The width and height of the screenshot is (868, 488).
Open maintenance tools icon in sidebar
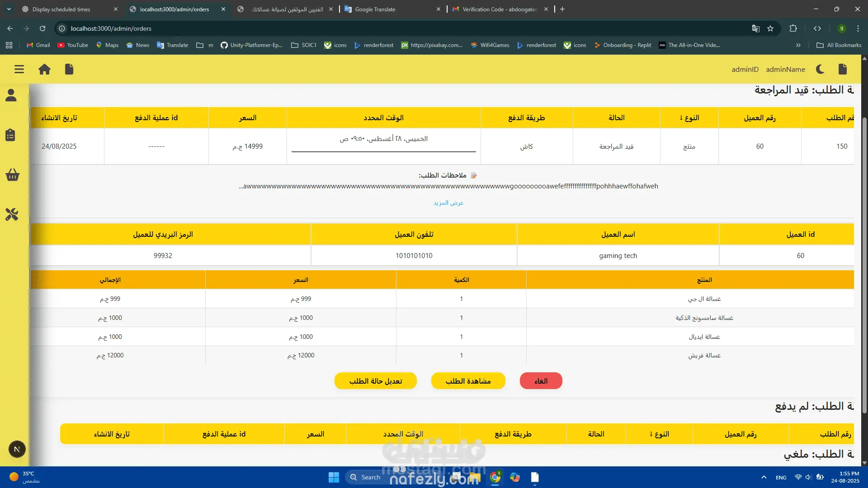pos(12,214)
